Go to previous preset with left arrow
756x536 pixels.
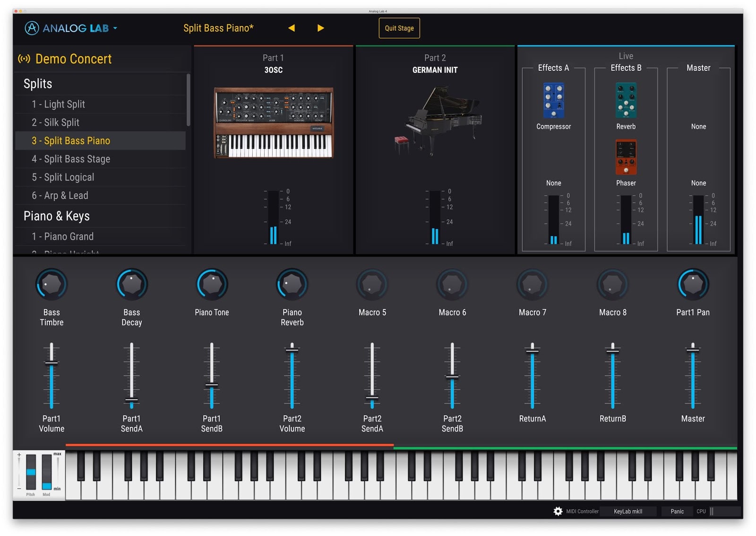[292, 28]
